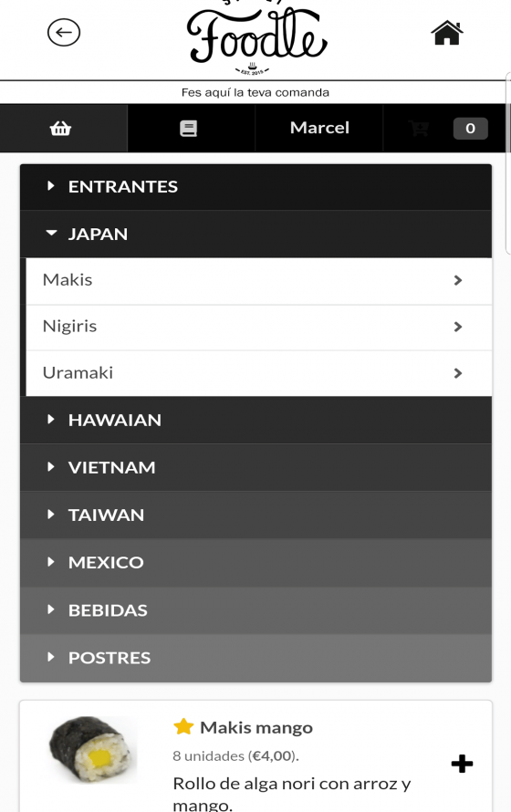
Task: Expand the MEXICO category
Action: pyautogui.click(x=255, y=562)
